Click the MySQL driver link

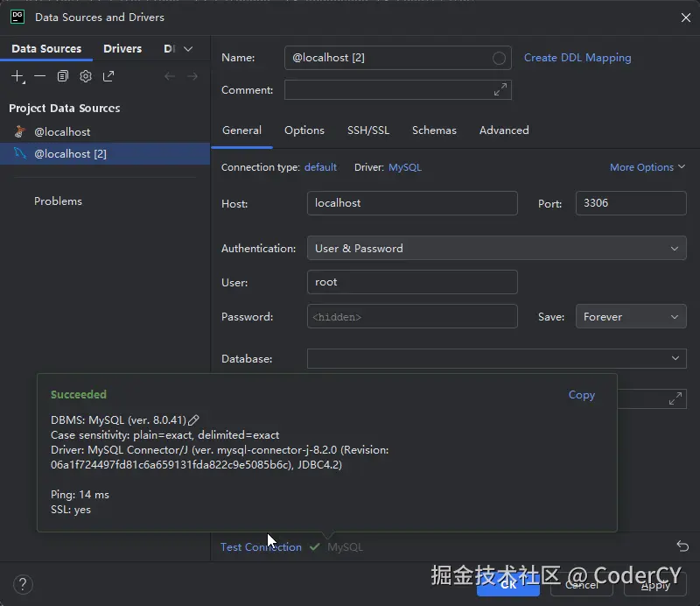(x=405, y=167)
